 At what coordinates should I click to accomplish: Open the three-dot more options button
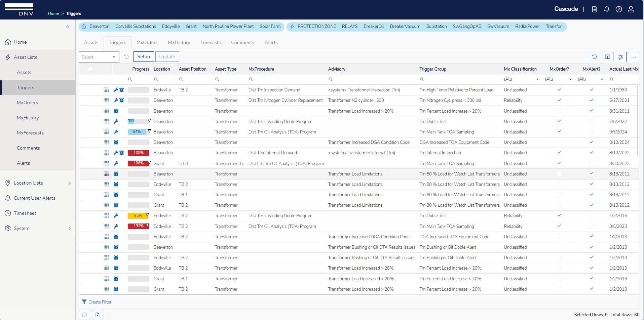pyautogui.click(x=633, y=57)
